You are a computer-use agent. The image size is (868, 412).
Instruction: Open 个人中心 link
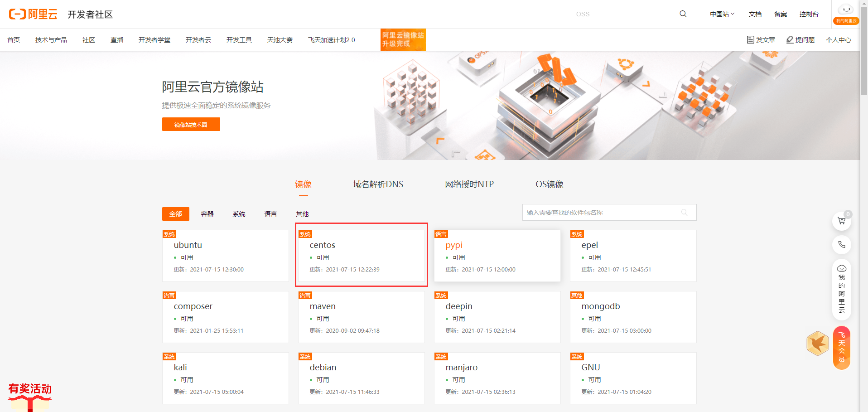pyautogui.click(x=839, y=40)
